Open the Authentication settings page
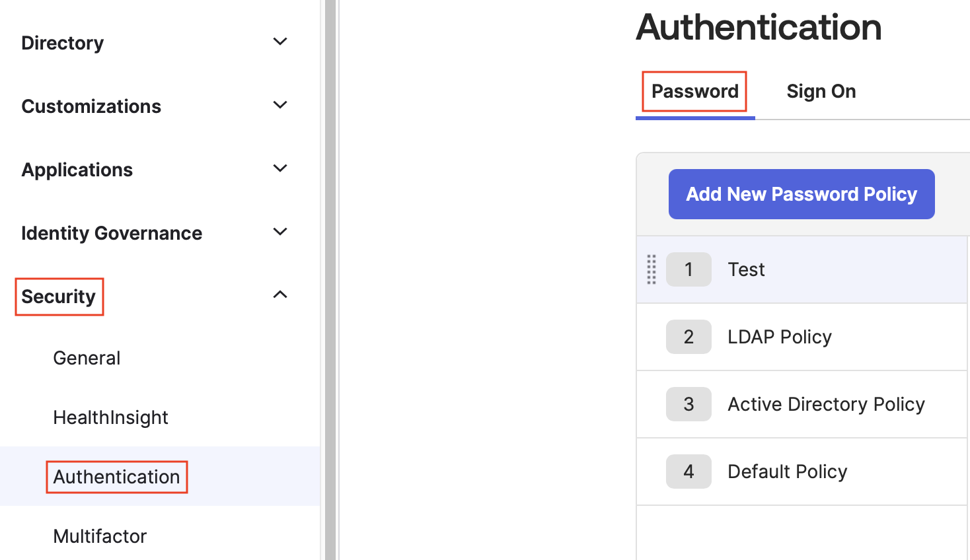This screenshot has width=970, height=560. (x=116, y=476)
